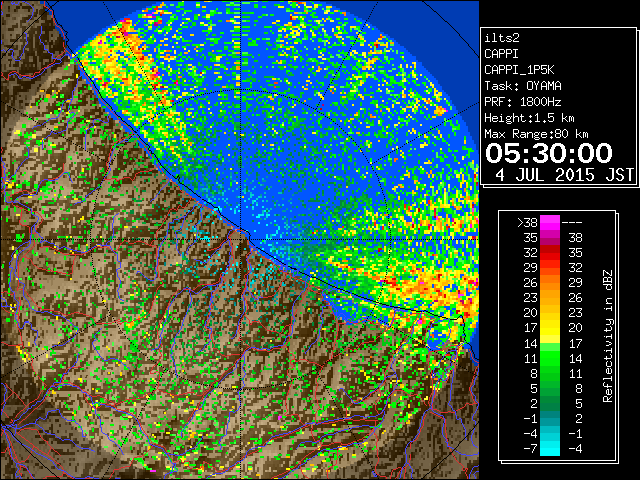The width and height of the screenshot is (640, 480).
Task: Click the "ilts2" radar name label
Action: (x=502, y=38)
